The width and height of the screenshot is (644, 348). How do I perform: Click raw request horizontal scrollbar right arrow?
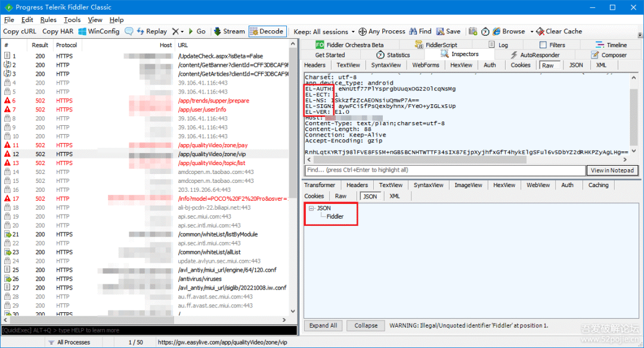(625, 160)
